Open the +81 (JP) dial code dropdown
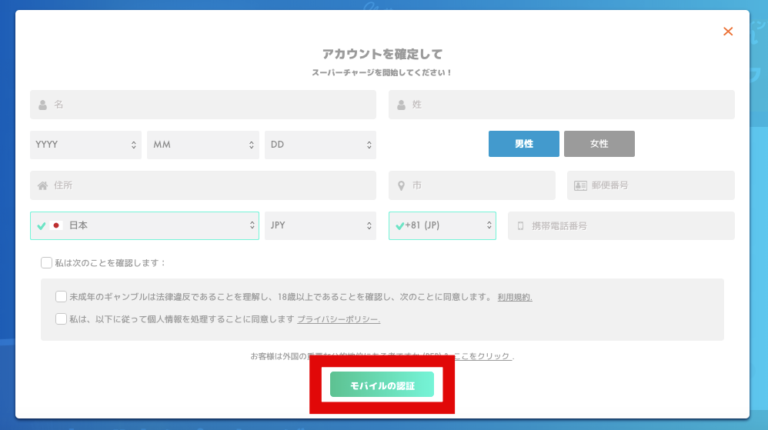The width and height of the screenshot is (768, 430). (442, 226)
